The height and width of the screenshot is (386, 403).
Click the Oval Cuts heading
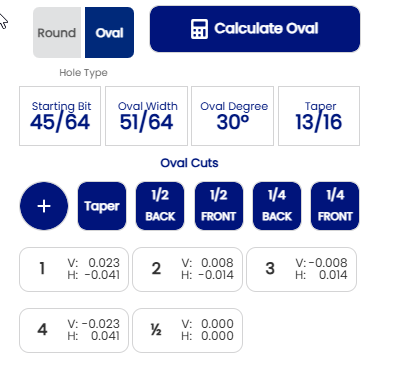[189, 163]
